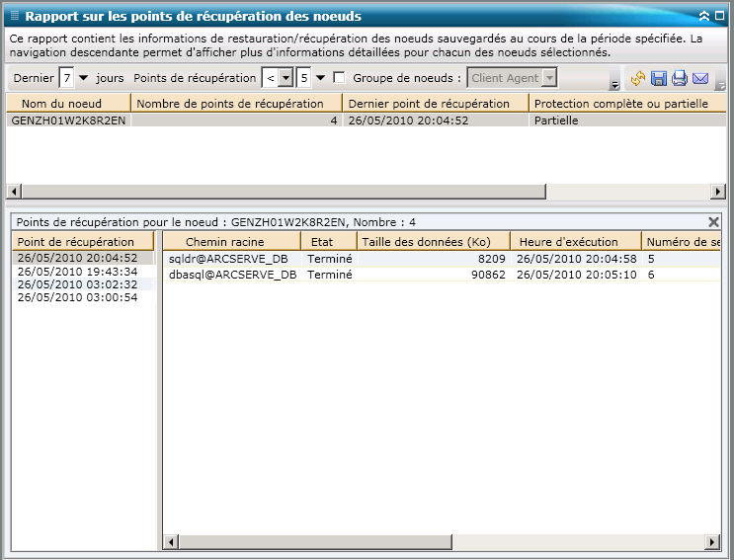Expand the icon toolbar overflow arrow
Image resolution: width=734 pixels, height=560 pixels.
click(x=721, y=86)
